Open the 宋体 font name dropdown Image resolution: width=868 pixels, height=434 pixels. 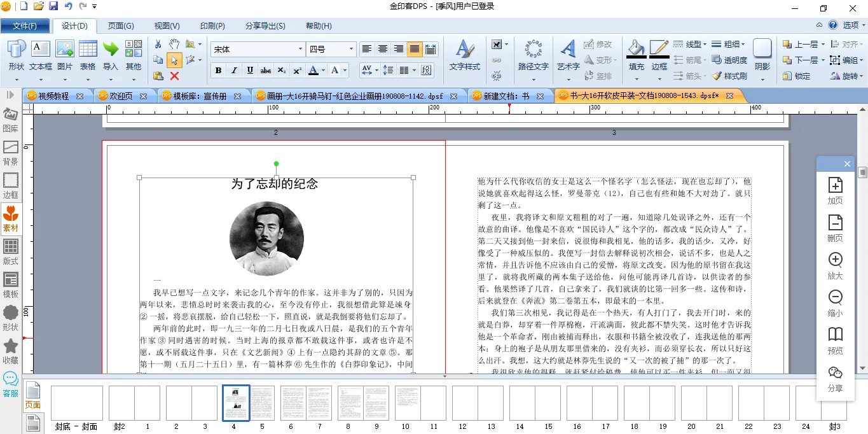pos(301,49)
